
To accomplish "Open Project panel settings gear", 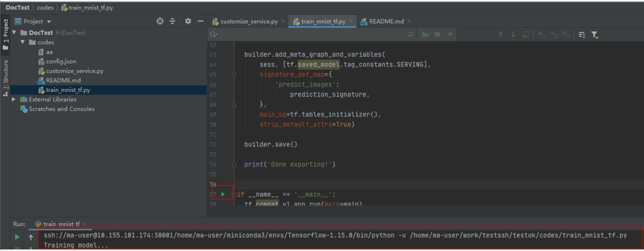I will [188, 21].
